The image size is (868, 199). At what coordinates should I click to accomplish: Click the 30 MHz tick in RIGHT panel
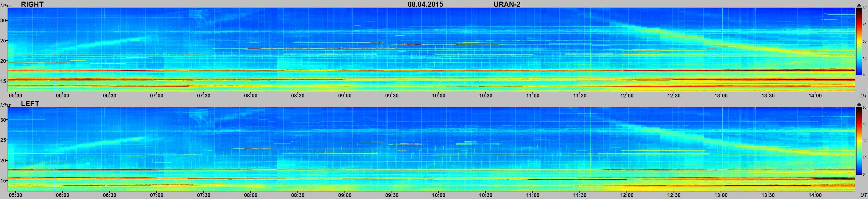click(x=3, y=20)
